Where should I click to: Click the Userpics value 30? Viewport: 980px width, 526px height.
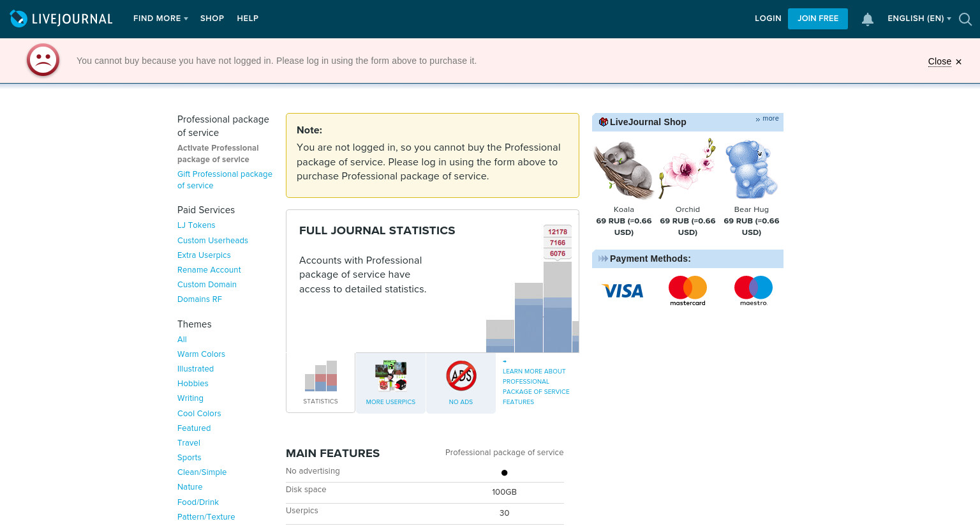click(x=504, y=513)
